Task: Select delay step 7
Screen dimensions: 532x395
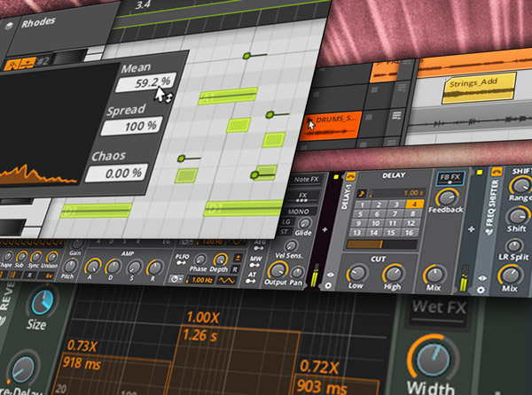Action: 395,213
